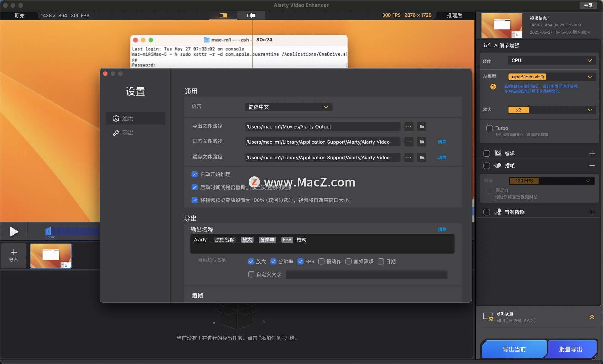Click the edit pencil icon

click(x=498, y=153)
